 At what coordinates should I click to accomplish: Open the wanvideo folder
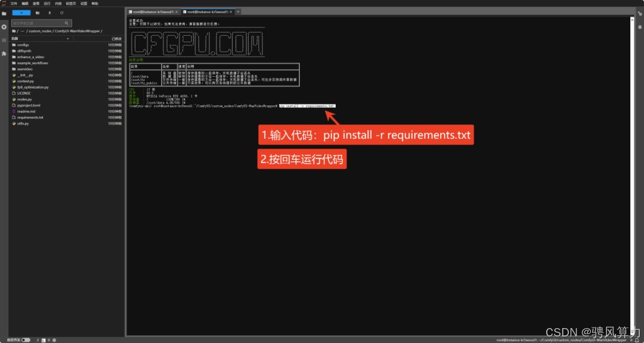(x=66, y=69)
